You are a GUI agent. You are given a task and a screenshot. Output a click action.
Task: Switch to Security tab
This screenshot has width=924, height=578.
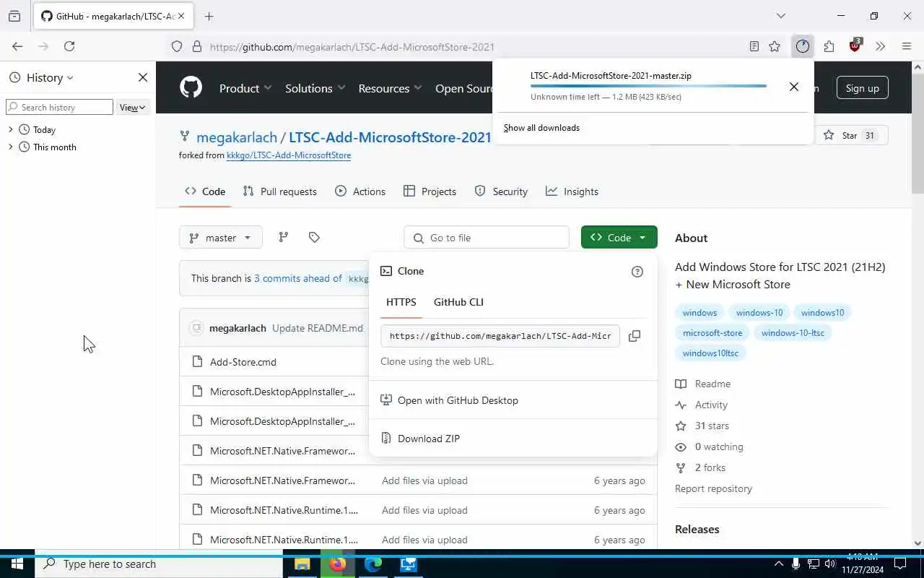pyautogui.click(x=501, y=191)
